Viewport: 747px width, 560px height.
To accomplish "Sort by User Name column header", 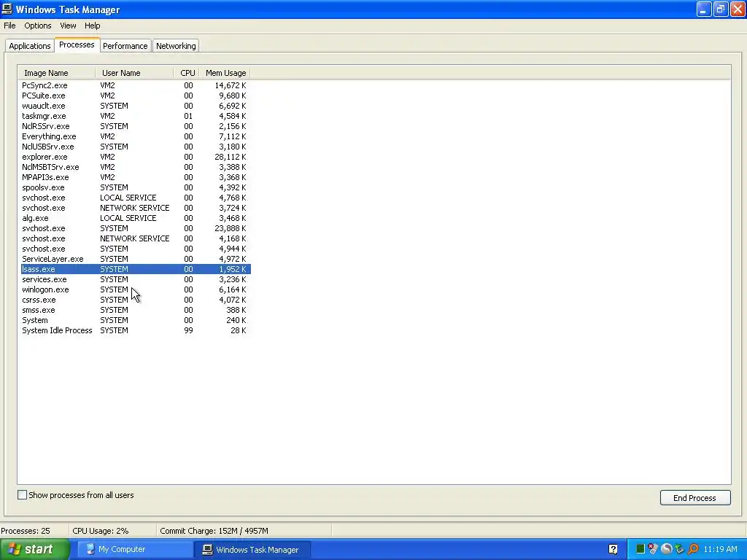I will 134,73.
